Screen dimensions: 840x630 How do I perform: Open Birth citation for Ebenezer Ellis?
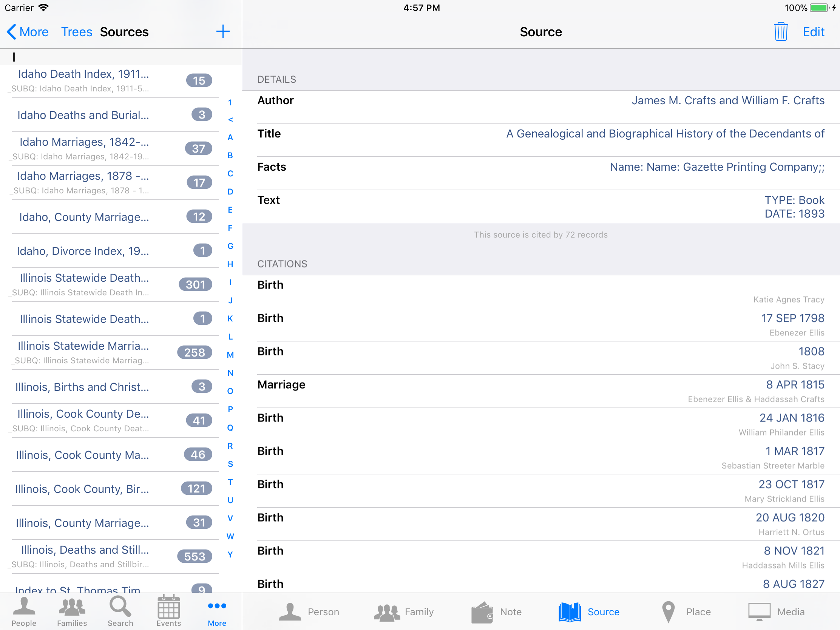click(541, 325)
